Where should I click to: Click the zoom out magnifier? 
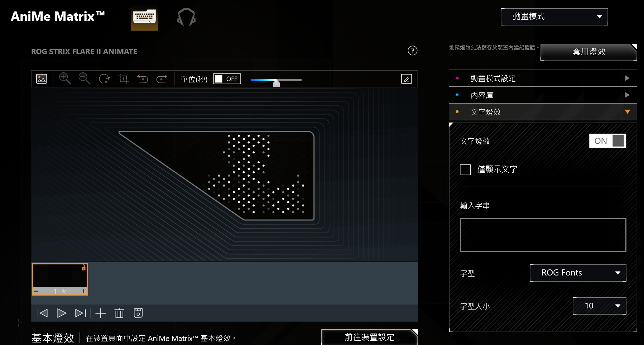[84, 78]
